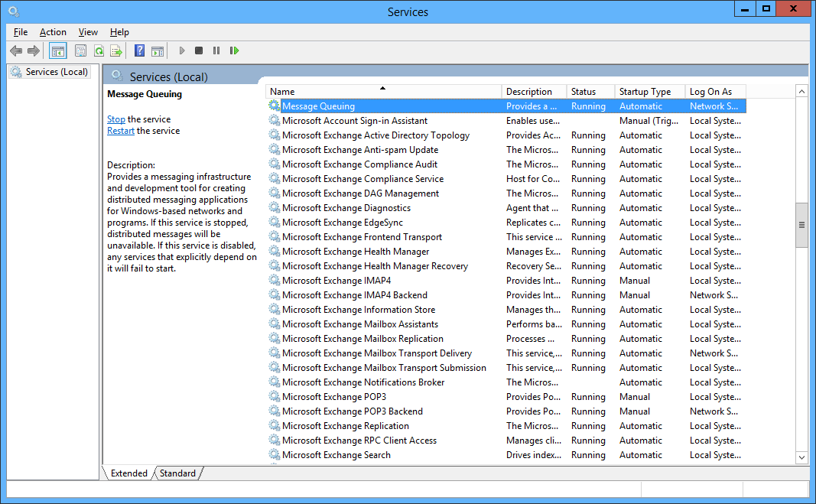Select Microsoft Exchange Notifications Broker service
The image size is (816, 504).
pos(507,382)
